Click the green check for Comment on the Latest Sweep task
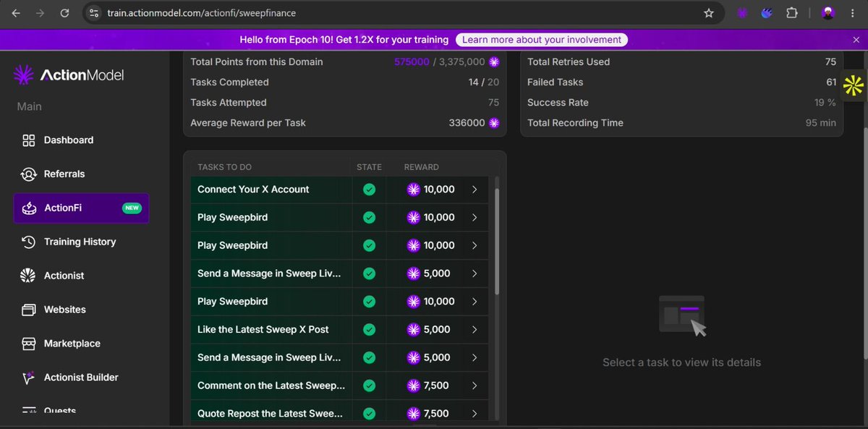 point(369,386)
